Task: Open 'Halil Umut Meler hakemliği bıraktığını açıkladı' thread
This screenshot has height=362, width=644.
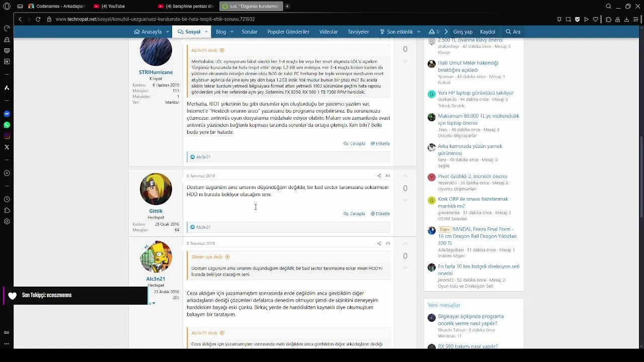Action: click(x=468, y=66)
